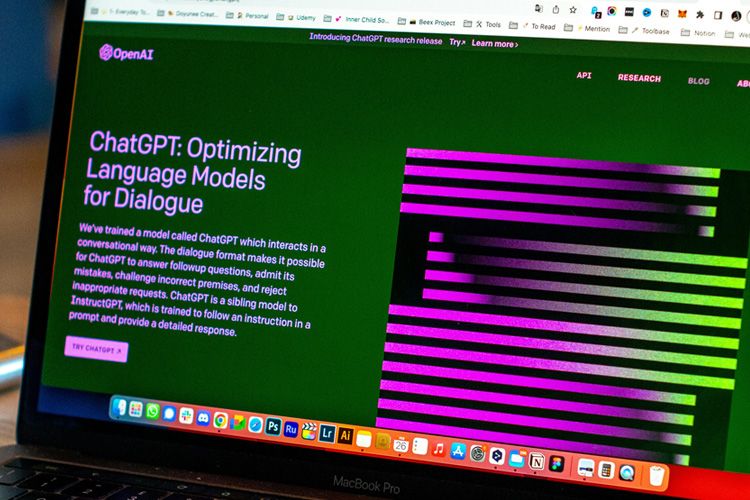
Task: Click the translate icon in the address bar
Action: (539, 8)
